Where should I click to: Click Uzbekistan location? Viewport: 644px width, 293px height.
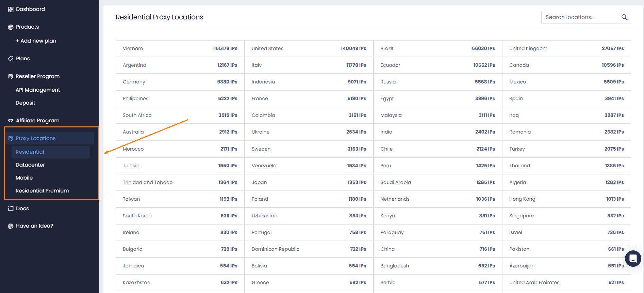309,216
